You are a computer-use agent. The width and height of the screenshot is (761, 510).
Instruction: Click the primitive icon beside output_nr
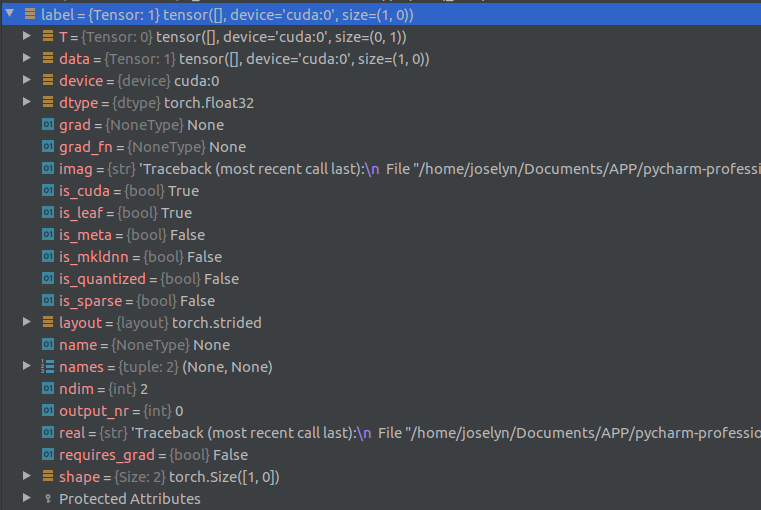[x=48, y=411]
